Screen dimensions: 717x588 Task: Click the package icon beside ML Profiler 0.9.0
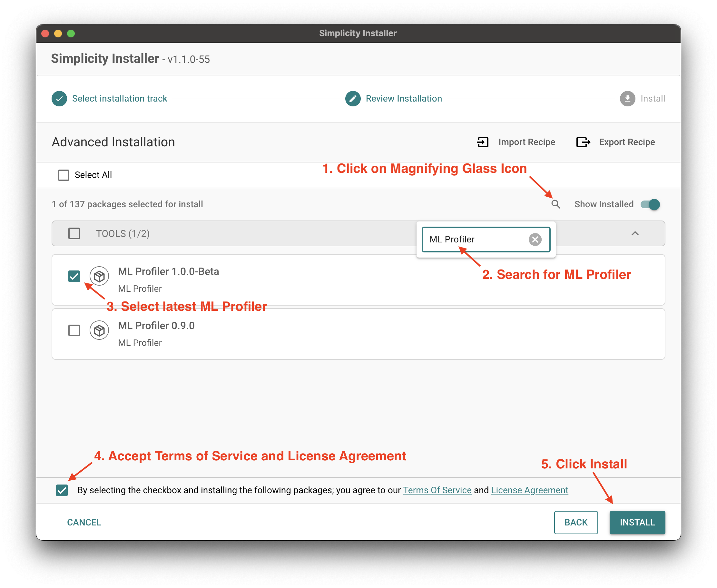(x=99, y=330)
